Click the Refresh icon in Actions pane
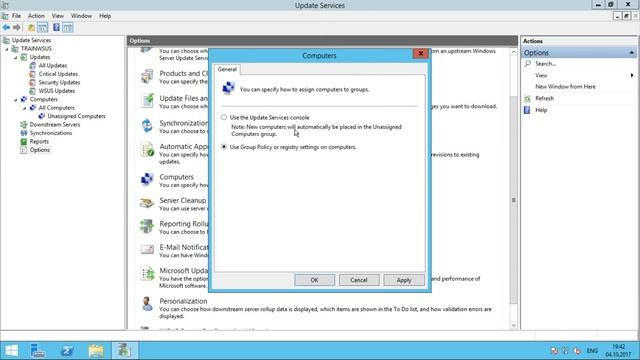The image size is (640, 360). [x=527, y=98]
